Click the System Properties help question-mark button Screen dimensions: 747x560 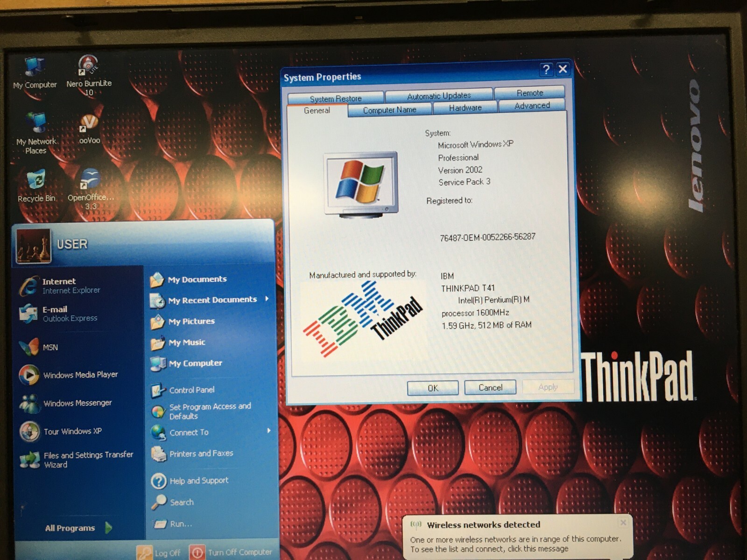tap(546, 70)
